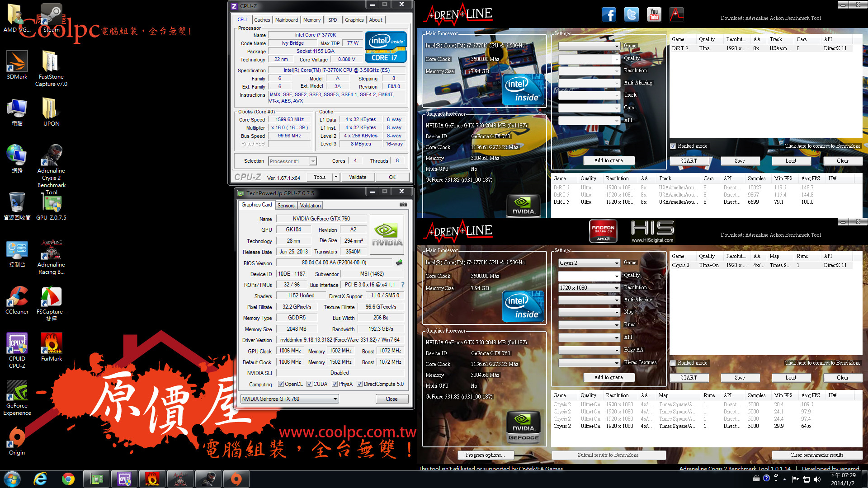Viewport: 868px width, 488px height.
Task: Open the Validation tab in GPU-Z
Action: click(x=310, y=206)
